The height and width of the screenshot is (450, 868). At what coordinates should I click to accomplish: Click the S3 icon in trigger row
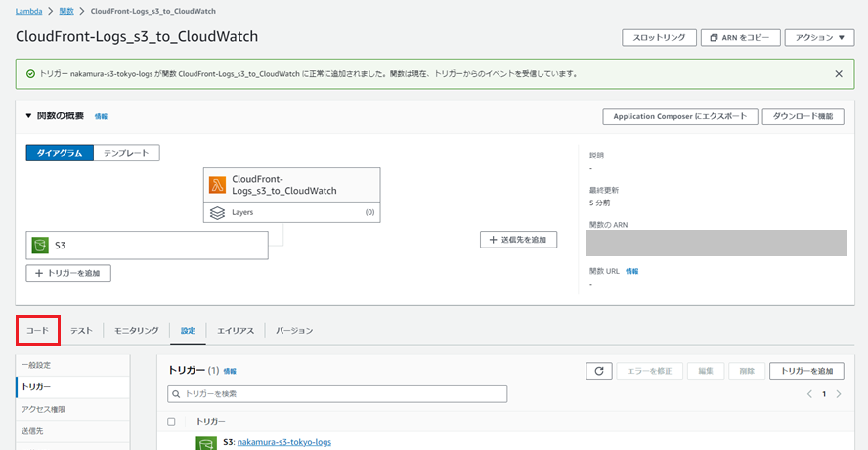coord(205,443)
